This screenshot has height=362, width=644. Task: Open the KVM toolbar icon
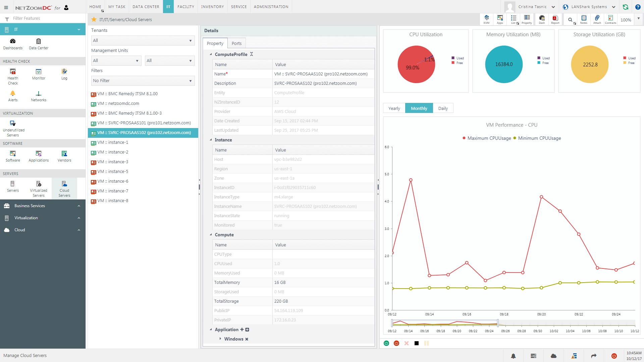point(486,19)
